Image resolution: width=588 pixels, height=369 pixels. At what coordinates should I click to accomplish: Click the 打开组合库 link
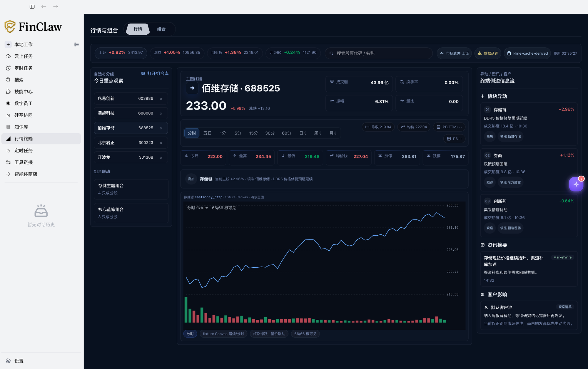155,73
